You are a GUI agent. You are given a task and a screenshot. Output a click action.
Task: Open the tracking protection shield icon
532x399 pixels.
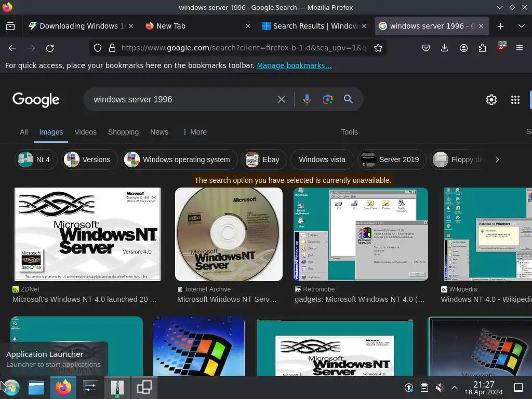98,48
